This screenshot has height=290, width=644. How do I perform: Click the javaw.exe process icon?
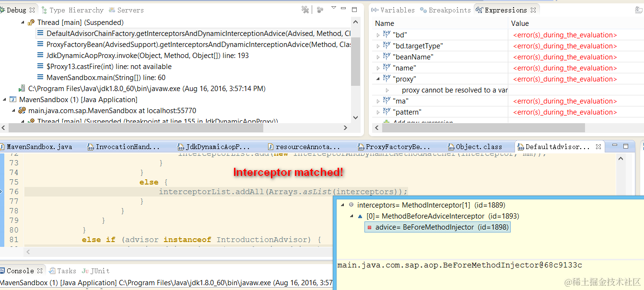22,89
